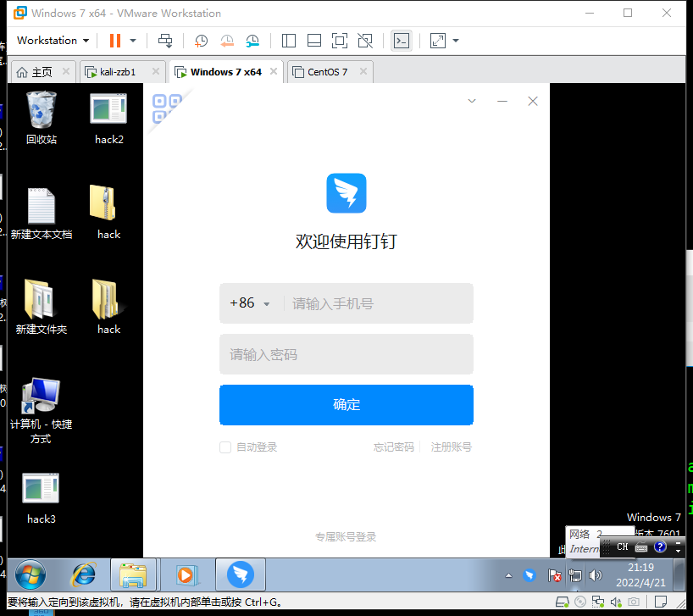Open the Workstation menu

[53, 41]
